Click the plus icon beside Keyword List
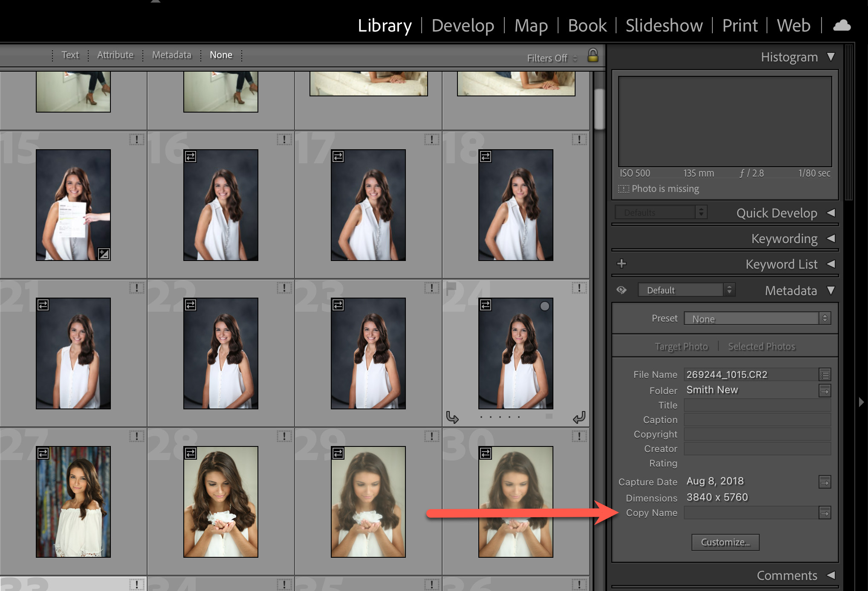This screenshot has height=591, width=868. tap(622, 264)
